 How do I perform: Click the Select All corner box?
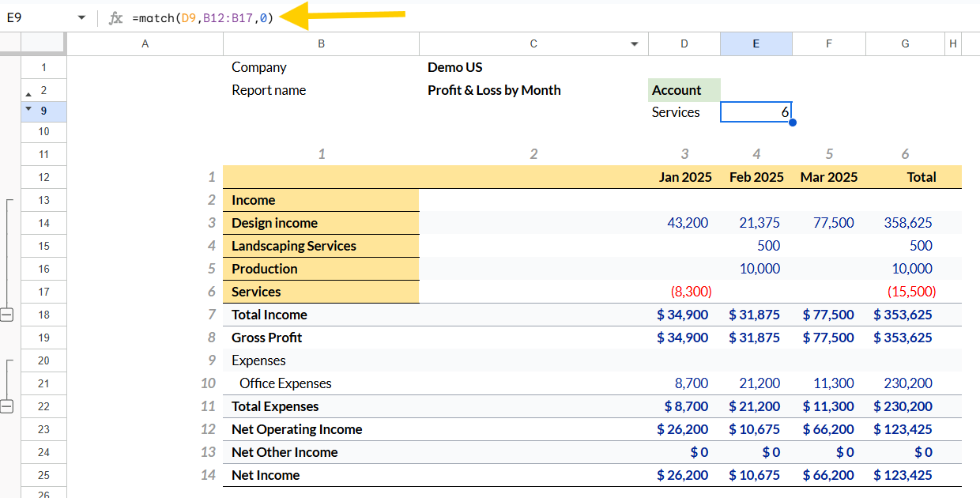[x=43, y=44]
